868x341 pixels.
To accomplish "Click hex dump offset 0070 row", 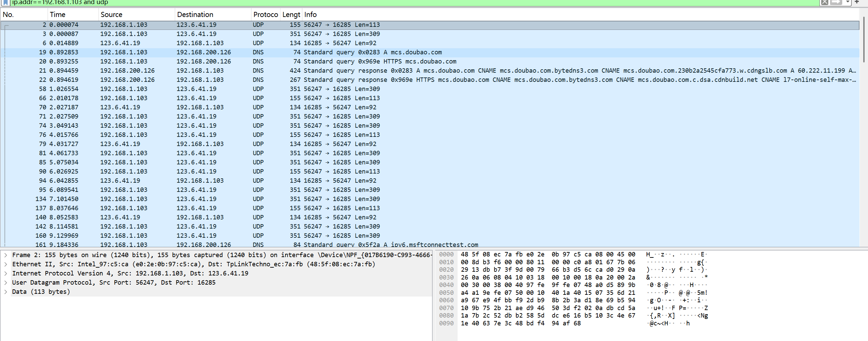I will coord(573,308).
